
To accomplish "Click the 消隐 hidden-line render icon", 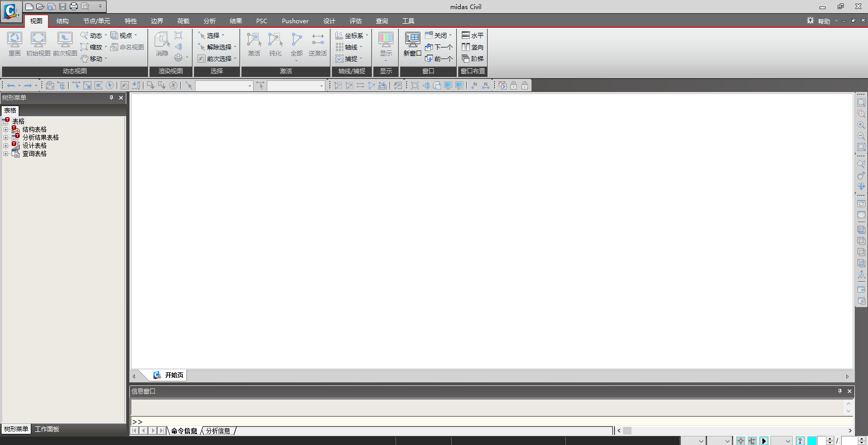I will point(162,43).
